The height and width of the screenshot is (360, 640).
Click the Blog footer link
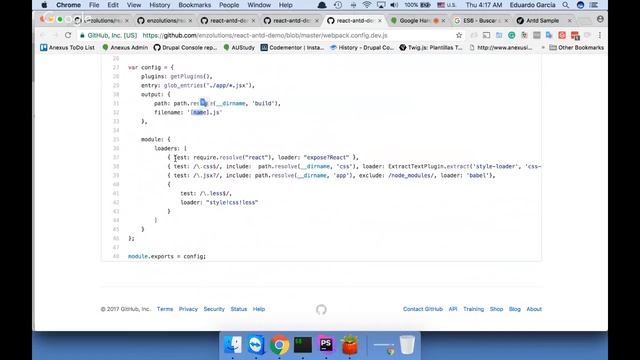pyautogui.click(x=515, y=309)
